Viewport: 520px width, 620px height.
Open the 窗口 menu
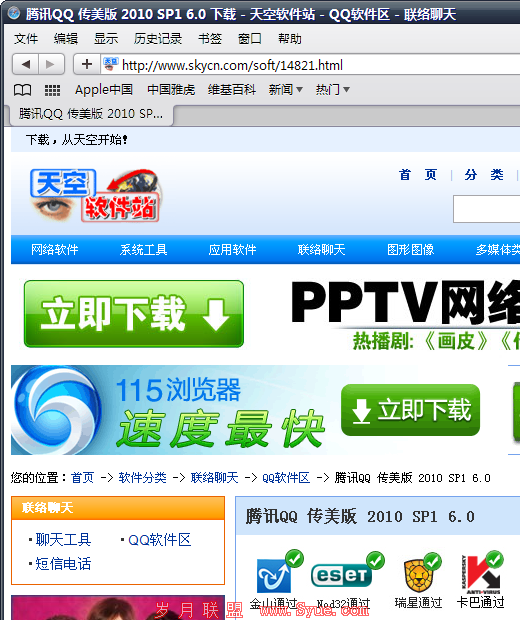[x=250, y=39]
